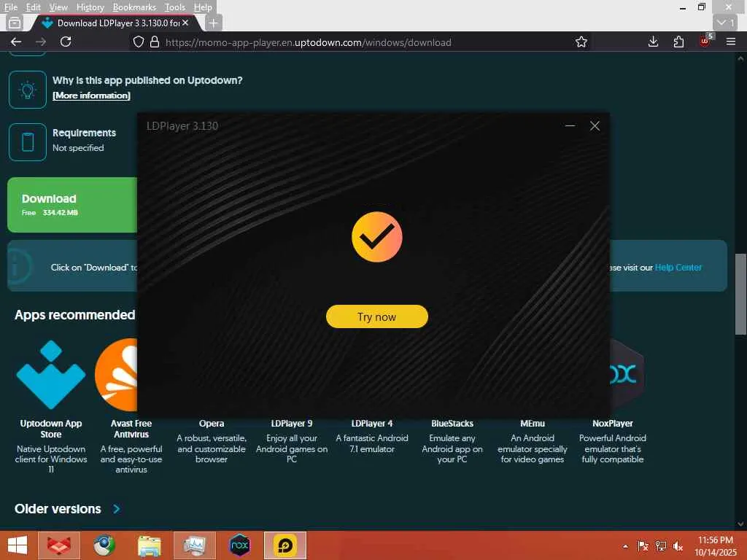
Task: Click the orange checkmark success icon
Action: tap(377, 237)
